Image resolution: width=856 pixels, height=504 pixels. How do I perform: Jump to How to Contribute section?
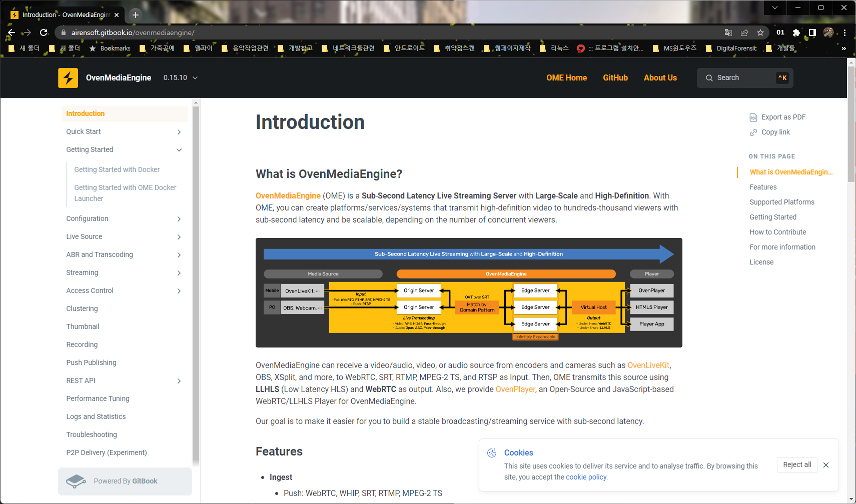tap(778, 232)
